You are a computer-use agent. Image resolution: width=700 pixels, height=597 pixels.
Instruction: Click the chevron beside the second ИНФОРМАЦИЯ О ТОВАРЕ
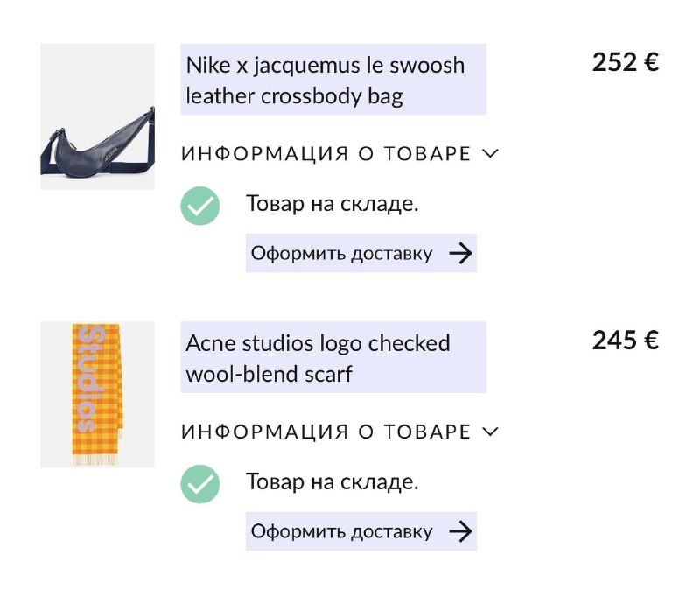[490, 432]
